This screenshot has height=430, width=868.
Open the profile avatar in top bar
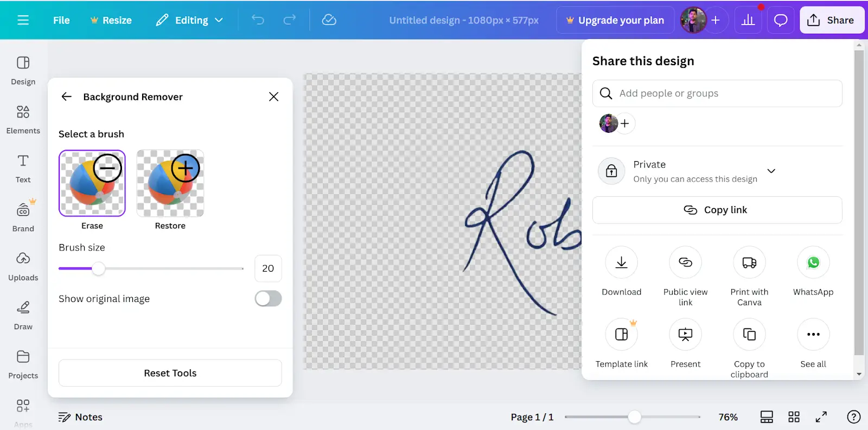tap(693, 20)
